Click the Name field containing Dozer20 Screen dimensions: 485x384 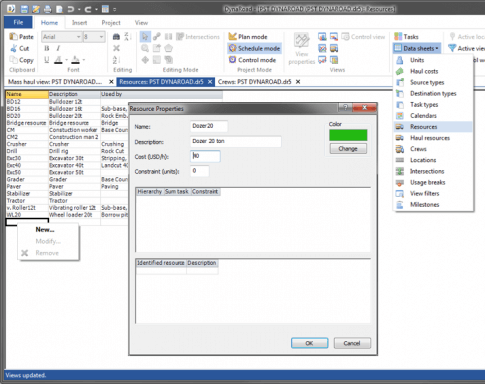[209, 126]
